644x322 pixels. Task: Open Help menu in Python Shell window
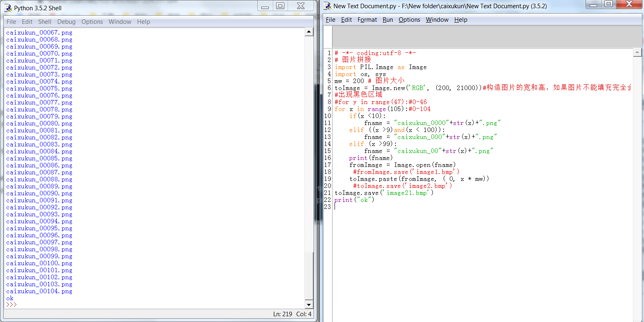[x=144, y=22]
